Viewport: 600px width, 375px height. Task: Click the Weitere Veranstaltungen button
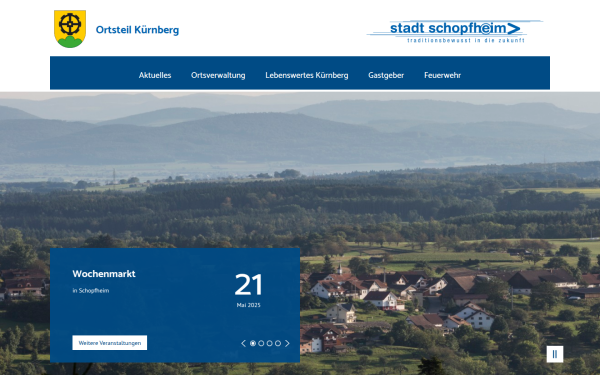(x=110, y=343)
